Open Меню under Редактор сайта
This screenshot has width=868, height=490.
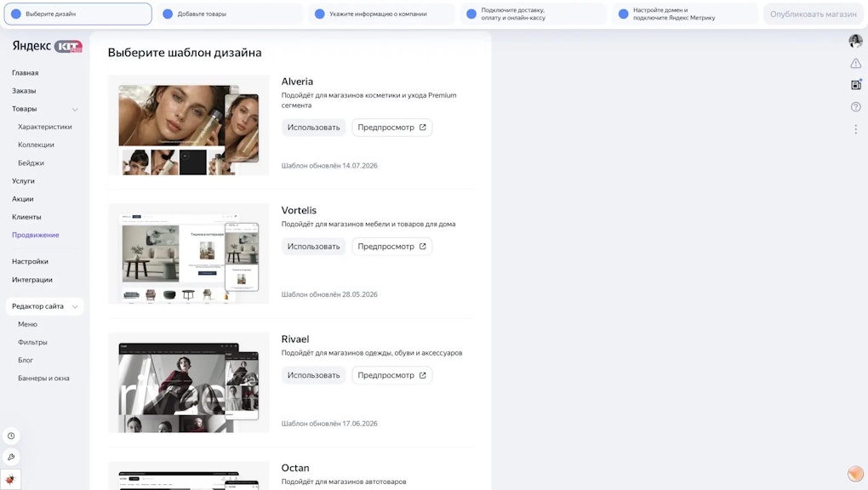28,324
